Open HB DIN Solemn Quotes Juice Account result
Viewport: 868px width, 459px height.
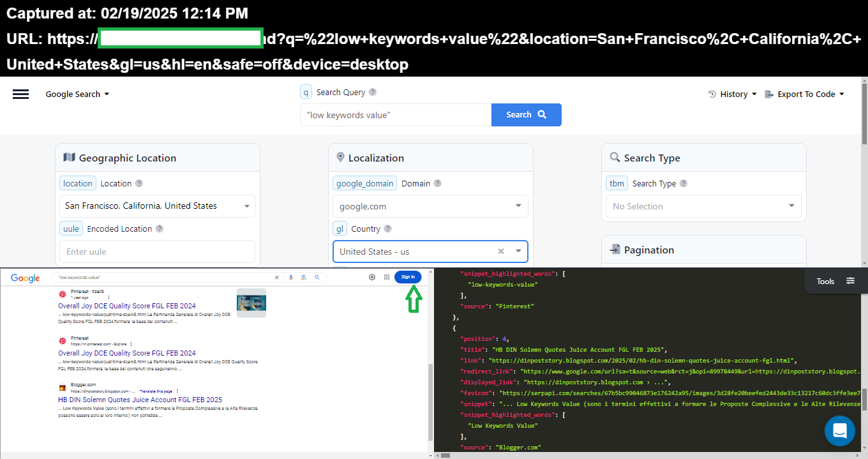[x=140, y=400]
